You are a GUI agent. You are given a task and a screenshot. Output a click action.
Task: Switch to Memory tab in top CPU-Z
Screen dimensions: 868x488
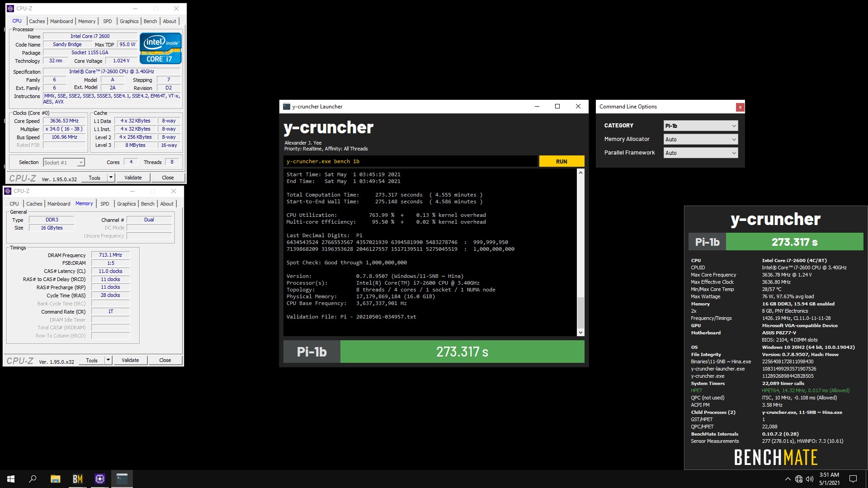[x=87, y=21]
